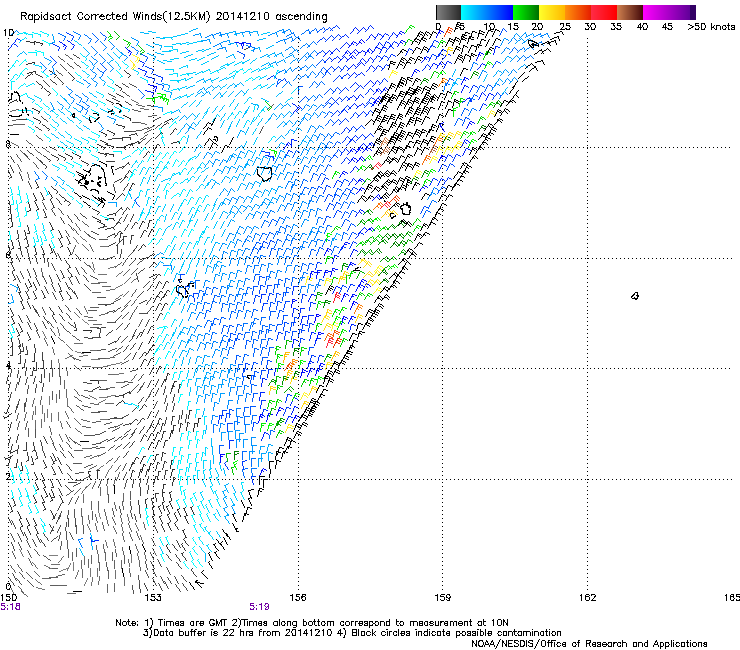Click the '150' longitude axis label
Viewport: 740px width, 650px height.
[x=8, y=598]
